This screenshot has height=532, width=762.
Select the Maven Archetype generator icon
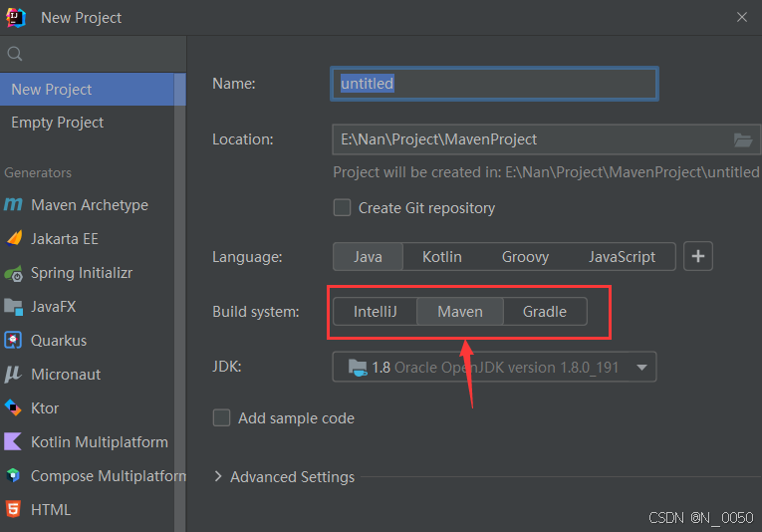(x=13, y=204)
